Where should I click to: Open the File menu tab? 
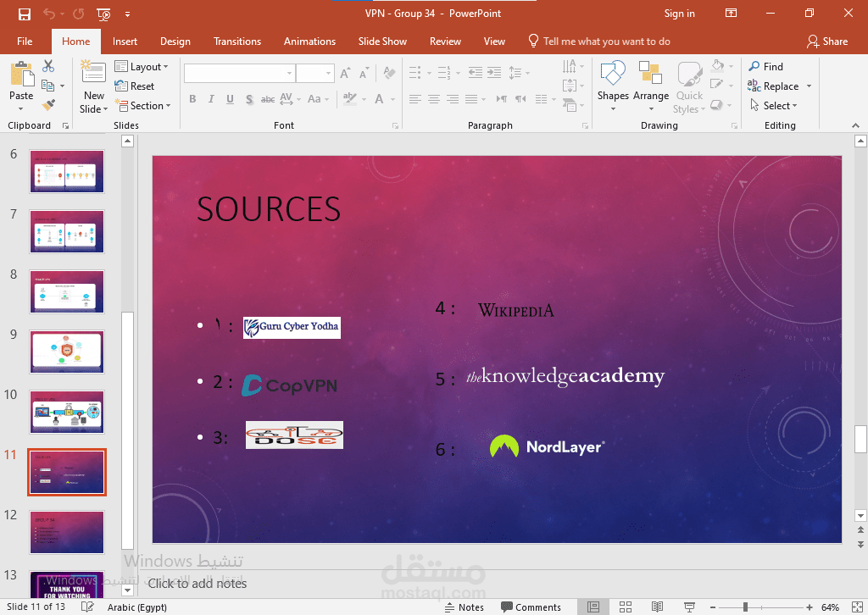click(x=25, y=42)
